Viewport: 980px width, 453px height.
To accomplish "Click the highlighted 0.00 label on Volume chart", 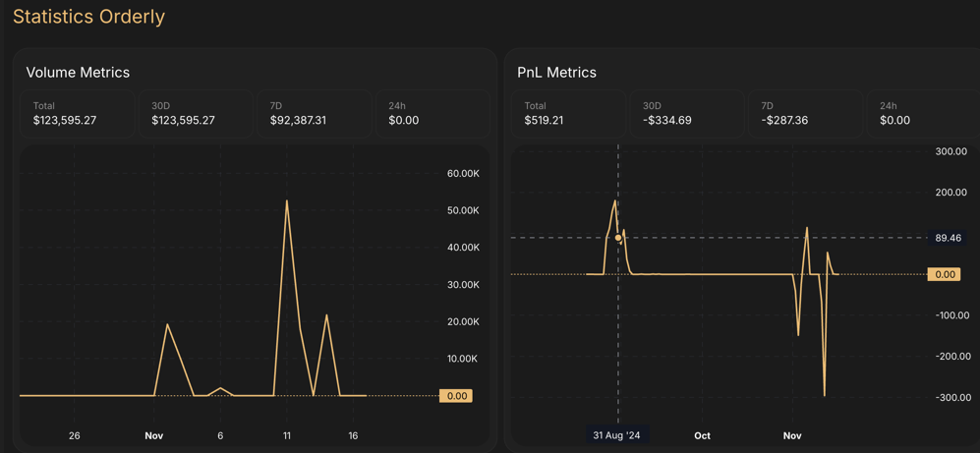I will coord(456,396).
